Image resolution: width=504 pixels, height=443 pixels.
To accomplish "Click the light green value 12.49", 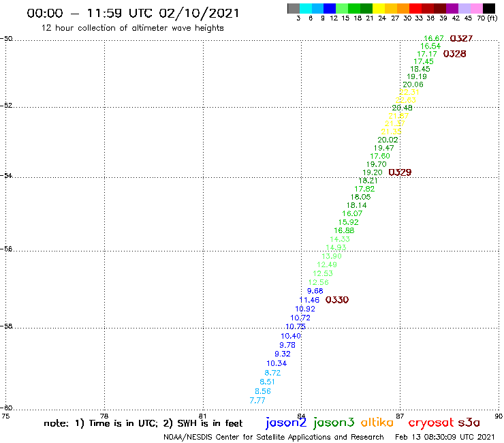I will 327,264.
